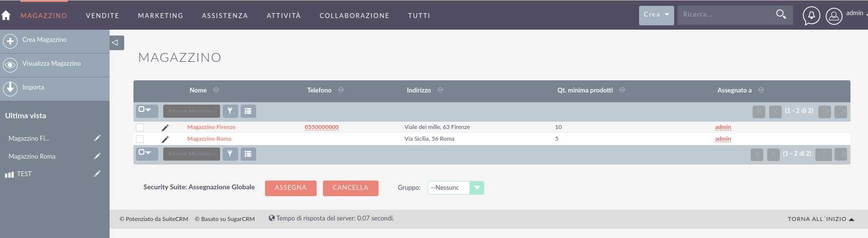This screenshot has width=868, height=238.
Task: Check the Magazzino Roma row checkbox
Action: (140, 139)
